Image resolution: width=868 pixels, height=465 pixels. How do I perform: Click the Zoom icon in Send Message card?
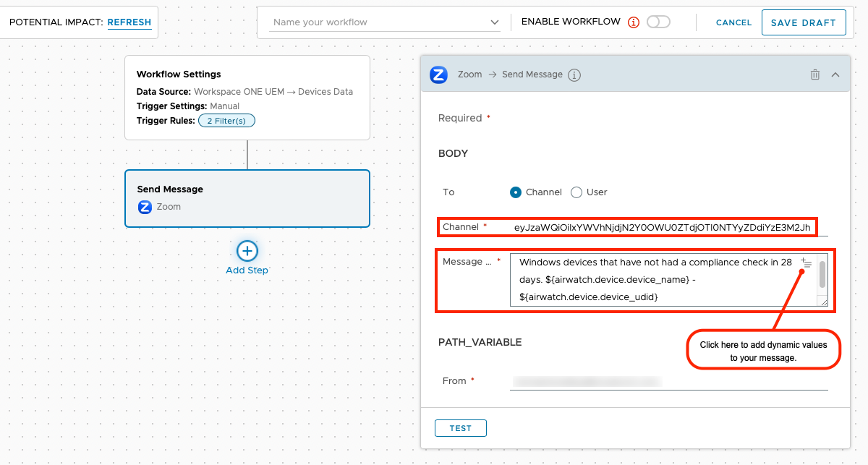point(145,207)
